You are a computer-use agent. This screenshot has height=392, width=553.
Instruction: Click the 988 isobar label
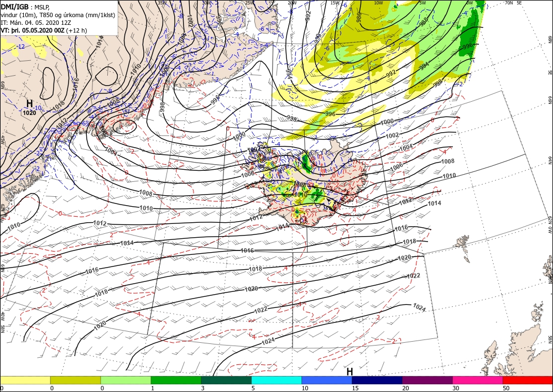(x=424, y=21)
